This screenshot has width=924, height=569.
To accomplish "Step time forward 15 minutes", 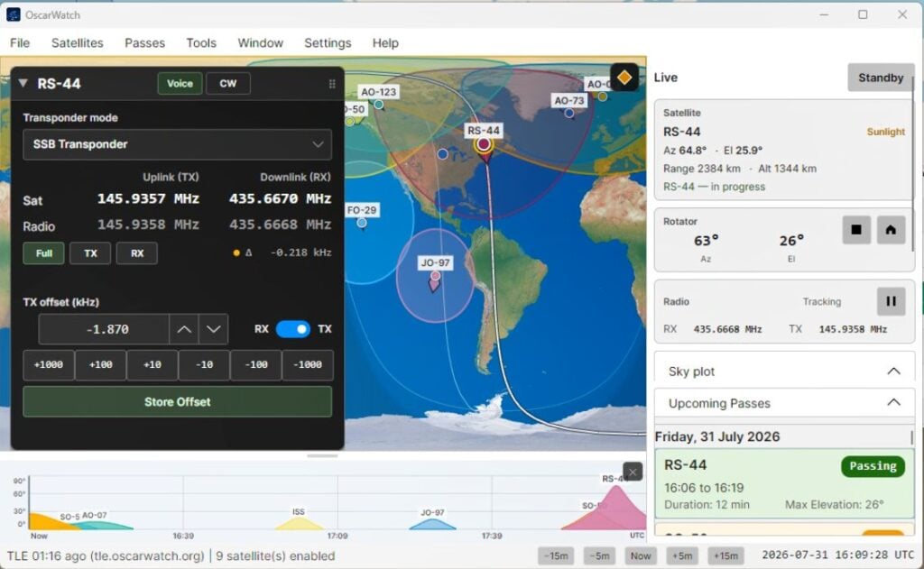I will (x=725, y=555).
